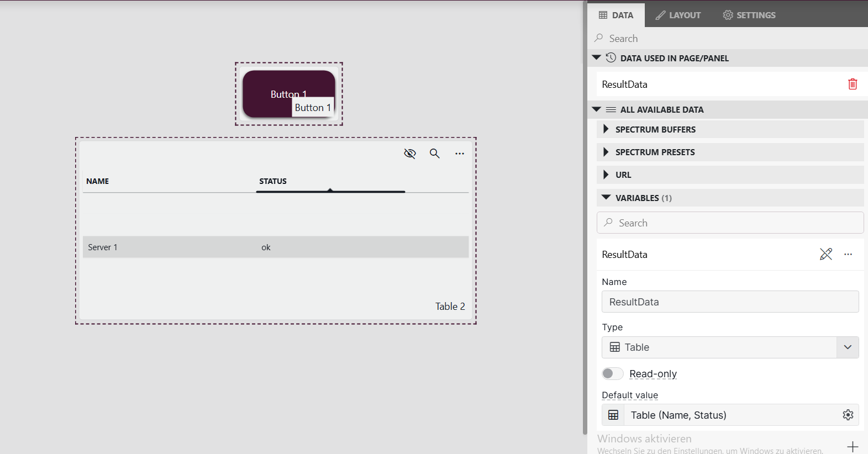Screen dimensions: 868x454
Task: Delete ResultData from page data
Action: point(853,84)
